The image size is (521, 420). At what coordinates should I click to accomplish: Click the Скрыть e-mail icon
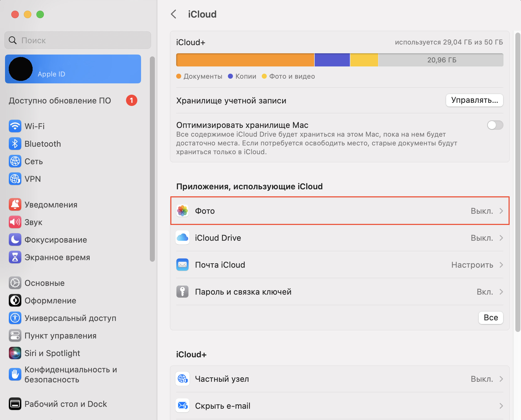coord(182,406)
